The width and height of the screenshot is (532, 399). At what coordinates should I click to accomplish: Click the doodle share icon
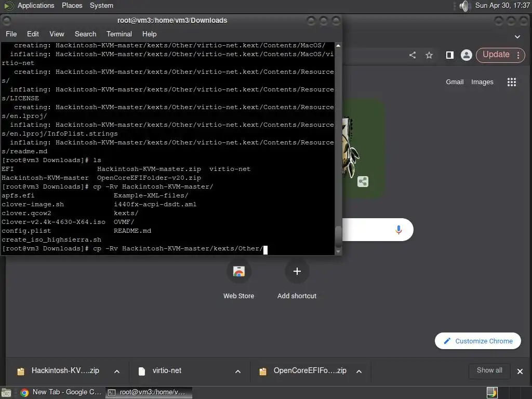tap(363, 181)
